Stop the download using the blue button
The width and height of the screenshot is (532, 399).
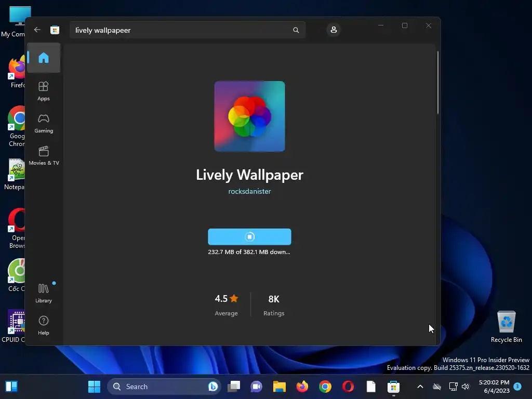click(x=249, y=236)
